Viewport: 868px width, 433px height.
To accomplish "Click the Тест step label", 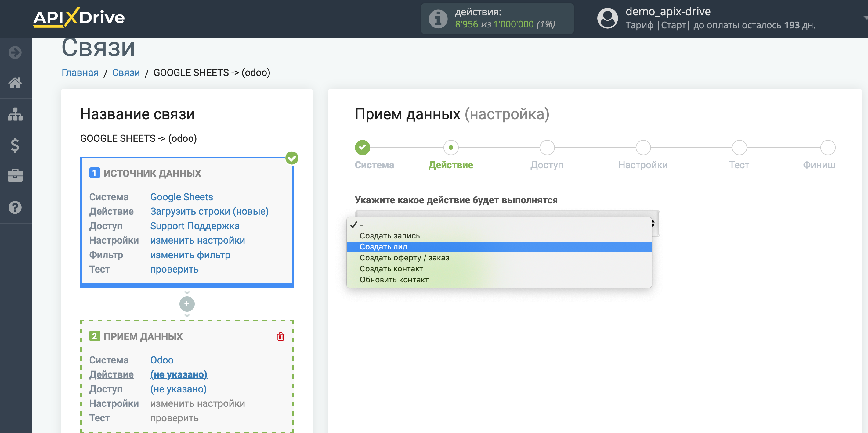I will point(739,165).
